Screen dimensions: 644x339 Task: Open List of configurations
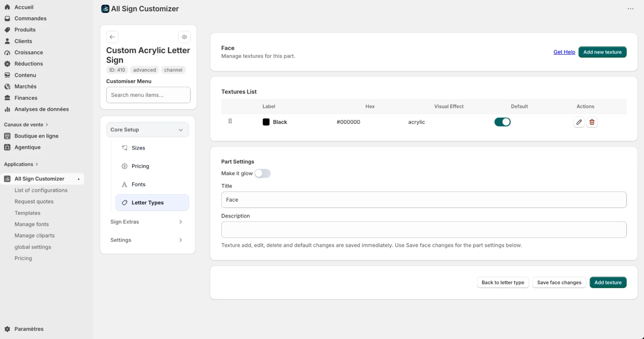[41, 190]
